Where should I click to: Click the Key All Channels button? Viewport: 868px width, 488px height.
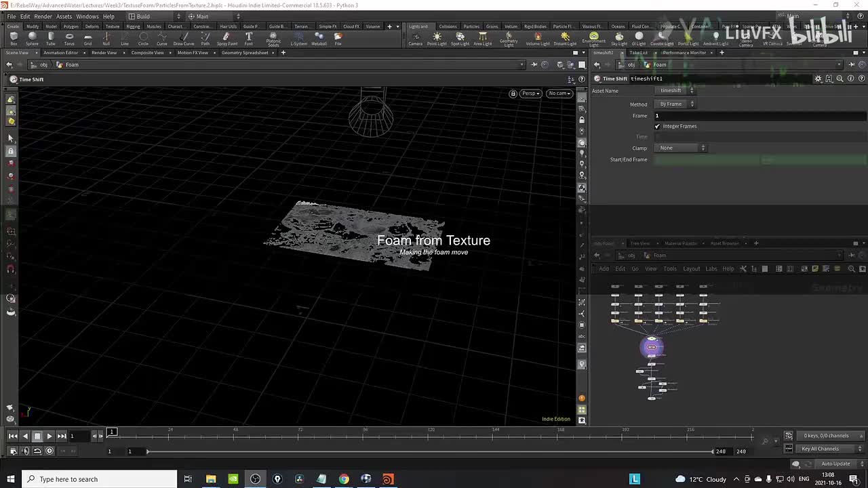(x=820, y=449)
